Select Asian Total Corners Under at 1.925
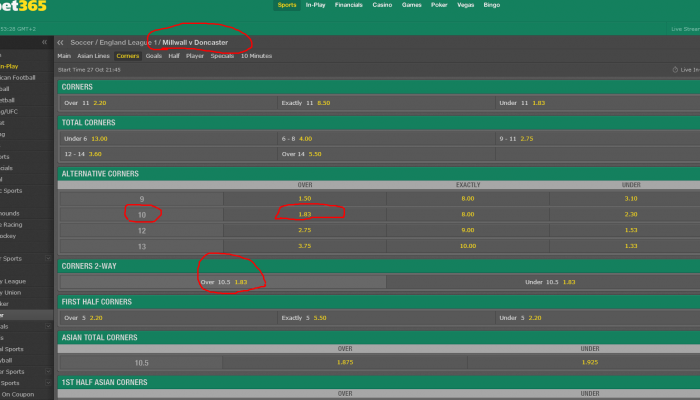 [x=584, y=362]
